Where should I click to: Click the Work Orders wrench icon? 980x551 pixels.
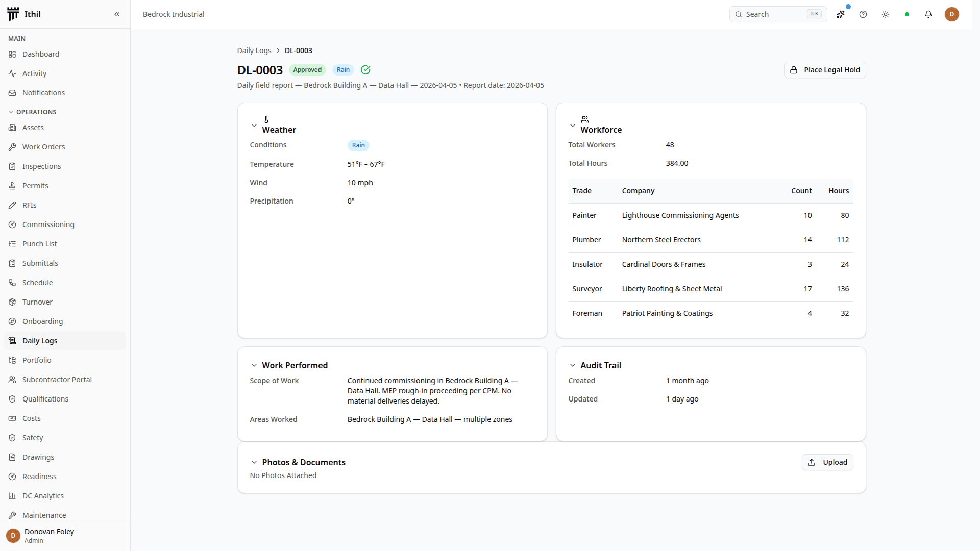point(12,147)
